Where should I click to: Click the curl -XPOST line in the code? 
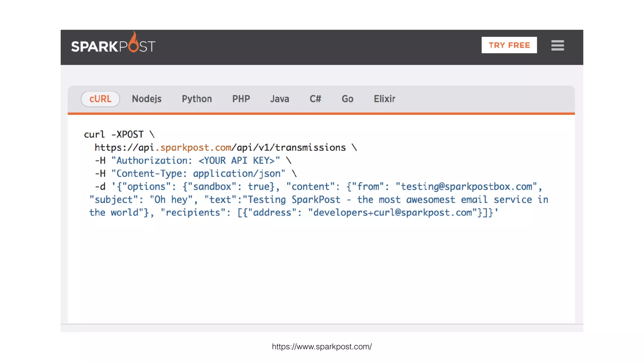tap(119, 134)
